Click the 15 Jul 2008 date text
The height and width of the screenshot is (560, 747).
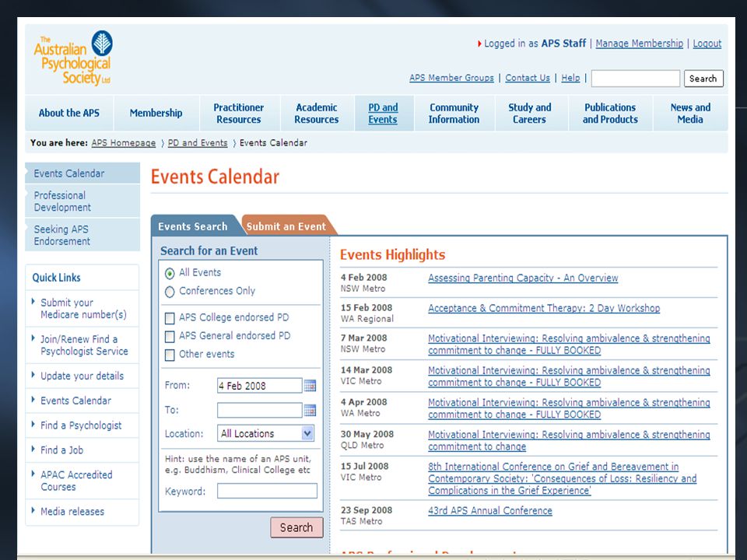[x=364, y=466]
